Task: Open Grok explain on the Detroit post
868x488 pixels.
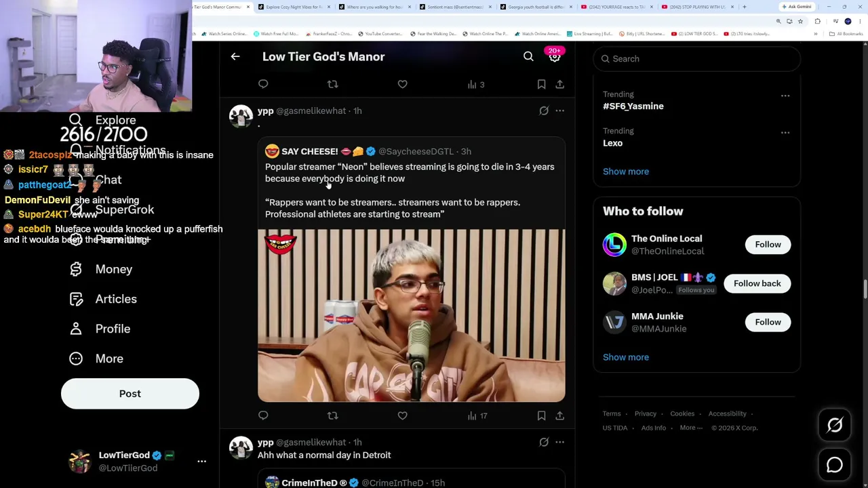Action: 544,442
